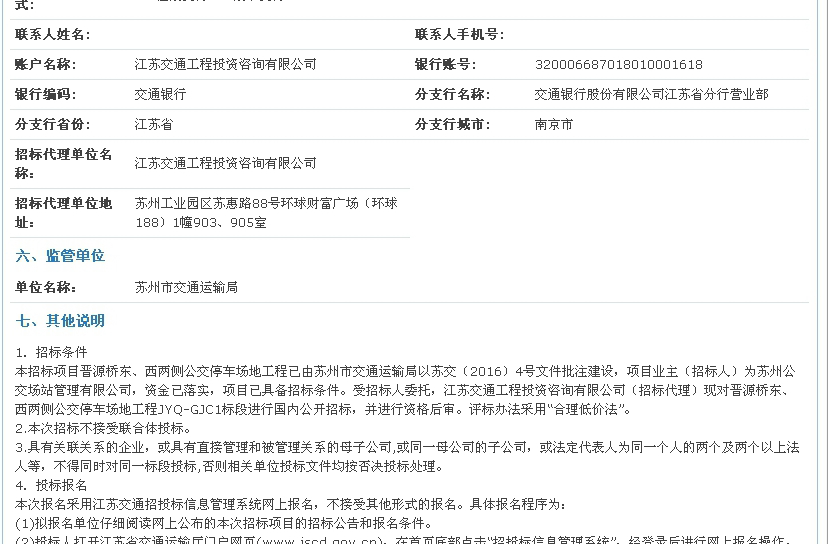This screenshot has width=828, height=544.
Task: Click the 招标代理单位名称 label
Action: click(x=63, y=164)
